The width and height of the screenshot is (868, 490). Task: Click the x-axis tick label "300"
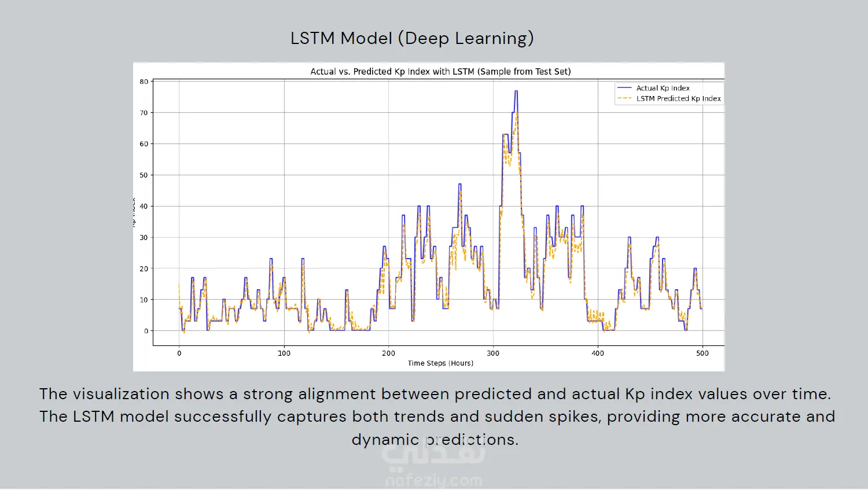tap(493, 353)
